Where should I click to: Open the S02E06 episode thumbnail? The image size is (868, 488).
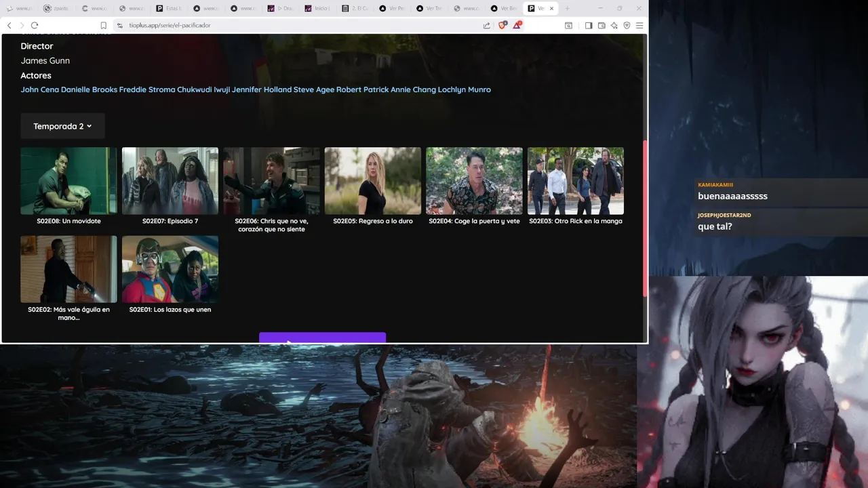(x=271, y=181)
